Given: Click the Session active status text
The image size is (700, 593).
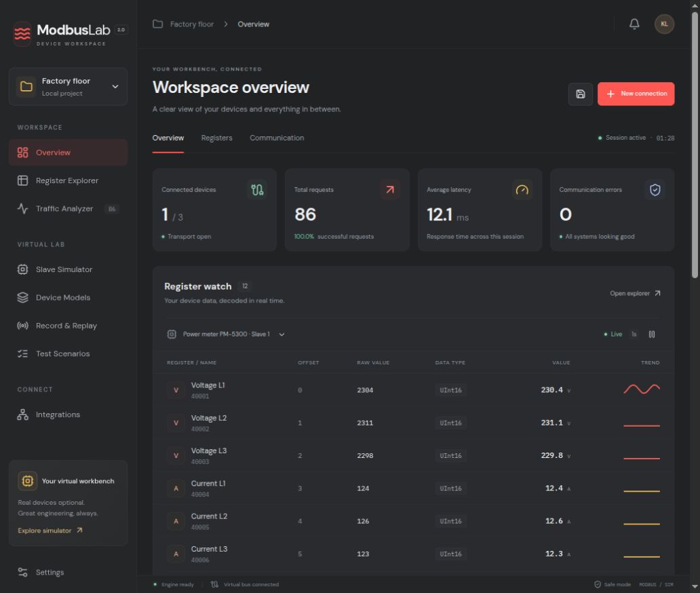Looking at the screenshot, I should click(x=625, y=138).
